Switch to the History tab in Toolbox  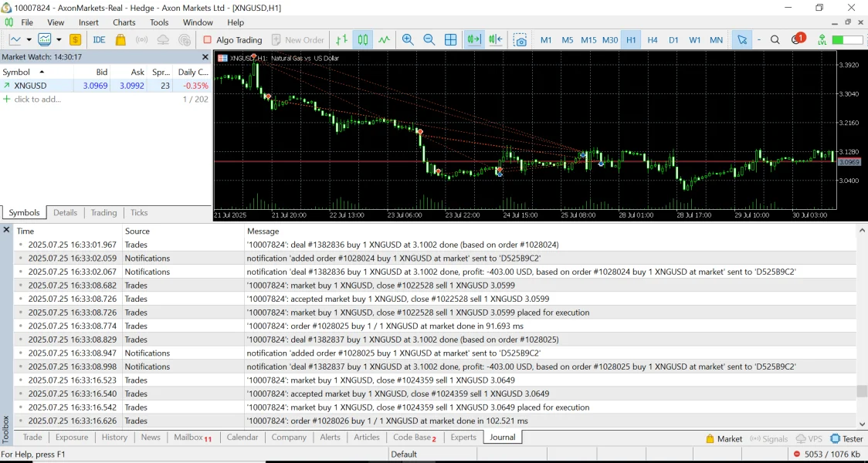point(114,438)
